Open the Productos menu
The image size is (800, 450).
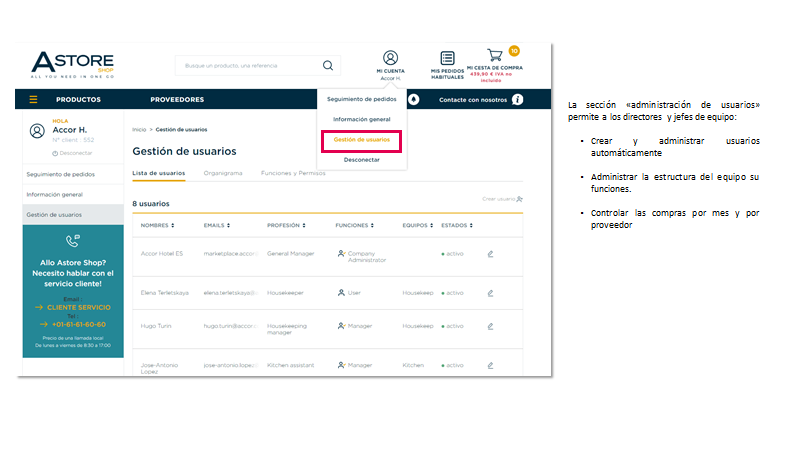click(x=79, y=99)
